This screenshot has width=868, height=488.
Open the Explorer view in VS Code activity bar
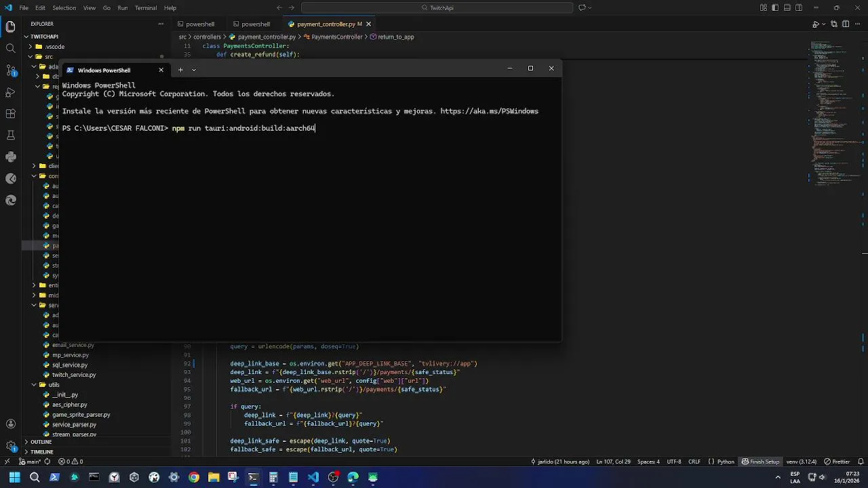click(x=10, y=27)
